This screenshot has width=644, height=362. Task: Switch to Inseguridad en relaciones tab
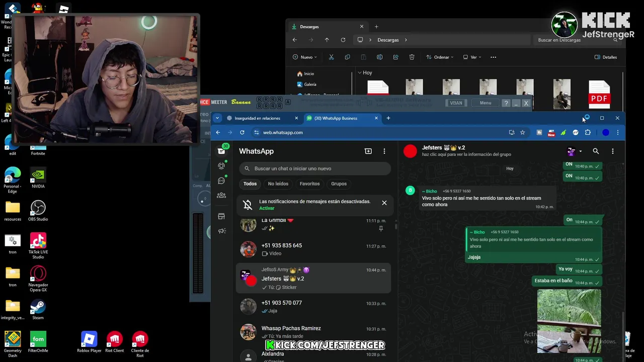(x=262, y=118)
